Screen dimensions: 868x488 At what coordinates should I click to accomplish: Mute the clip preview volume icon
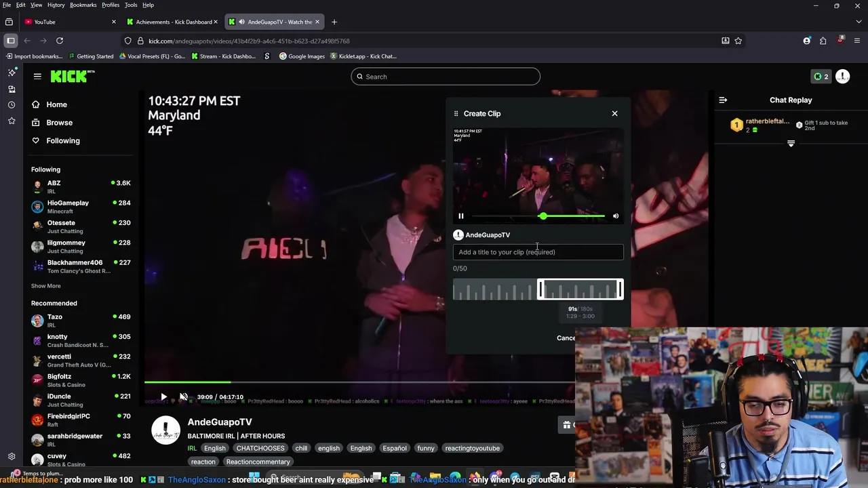(x=616, y=216)
